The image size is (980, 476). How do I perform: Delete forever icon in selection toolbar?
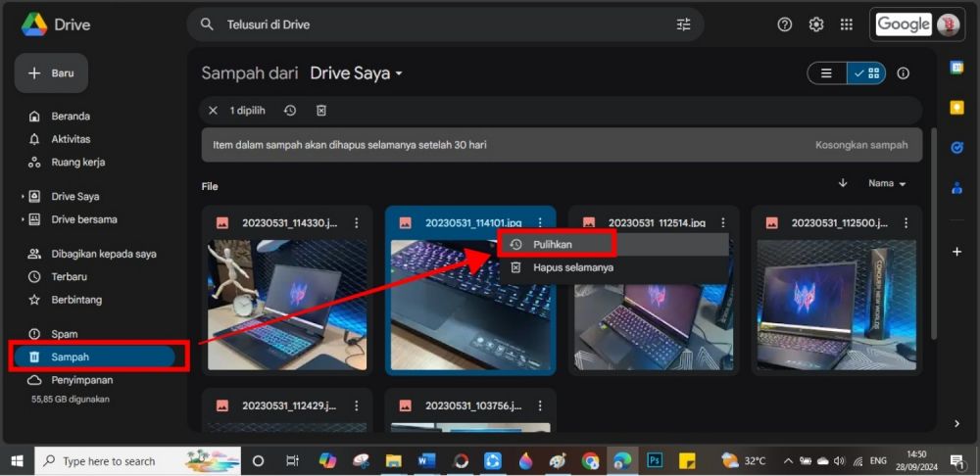[x=321, y=111]
